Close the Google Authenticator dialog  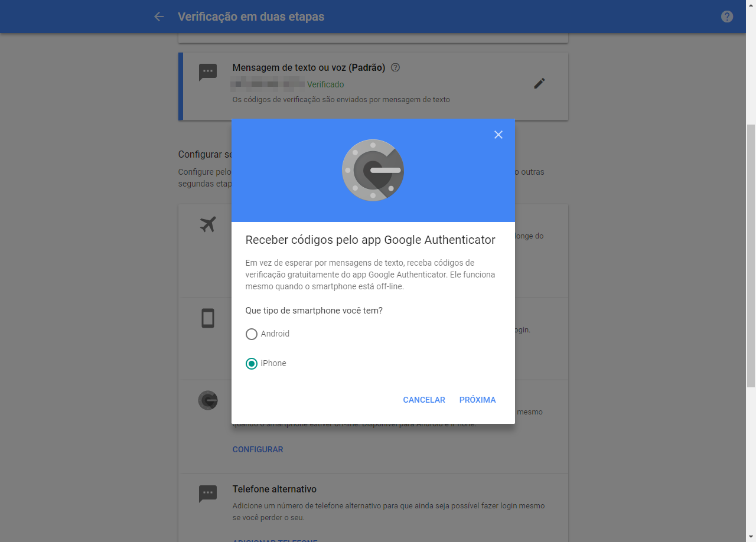(498, 135)
